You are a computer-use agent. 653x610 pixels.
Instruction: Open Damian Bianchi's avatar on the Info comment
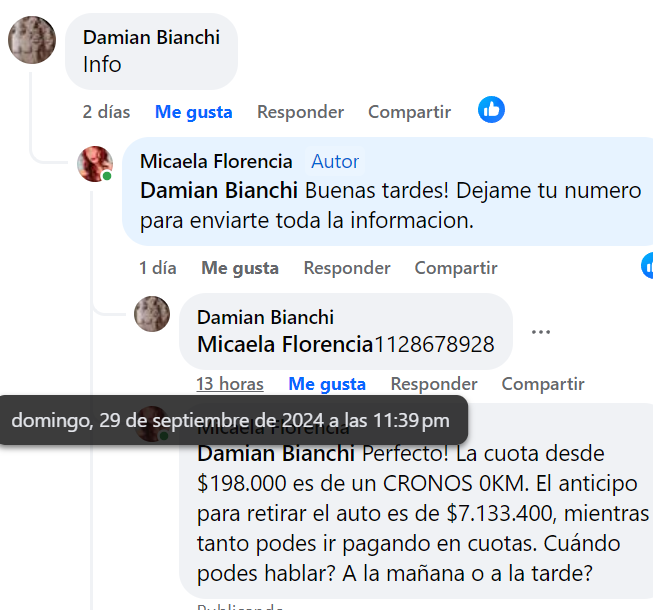click(32, 40)
